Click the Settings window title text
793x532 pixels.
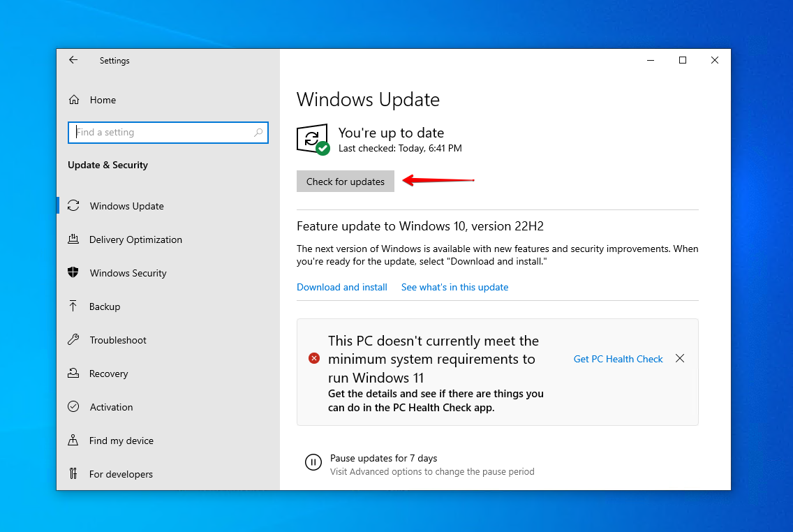114,61
